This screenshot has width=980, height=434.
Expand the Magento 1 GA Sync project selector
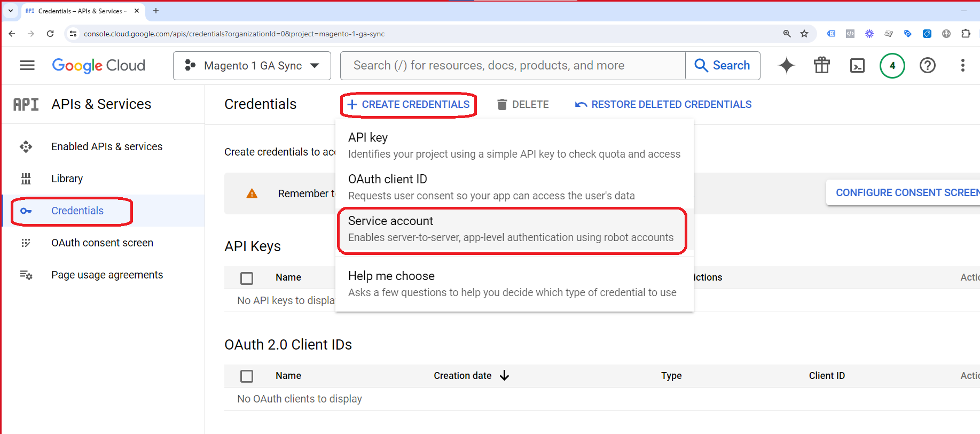tap(252, 66)
